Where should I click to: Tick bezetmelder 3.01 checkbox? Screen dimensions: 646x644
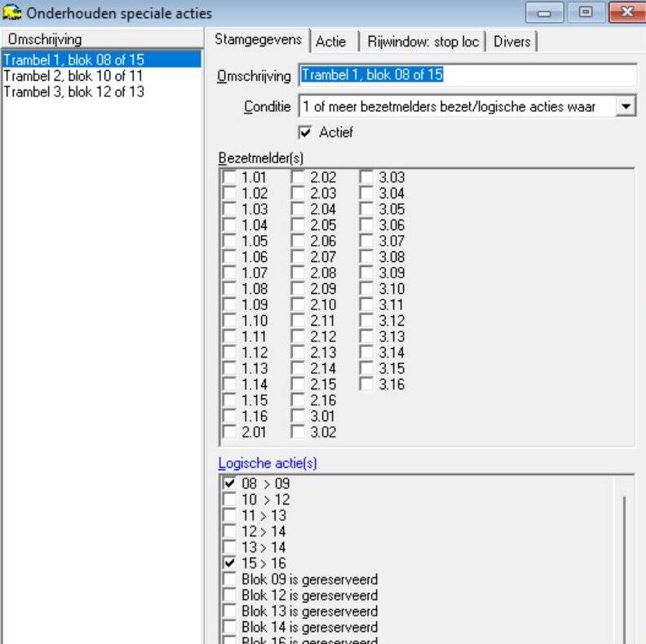pyautogui.click(x=298, y=416)
